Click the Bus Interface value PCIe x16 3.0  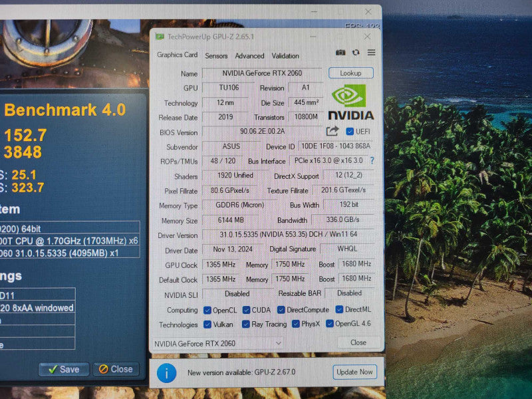coord(329,160)
